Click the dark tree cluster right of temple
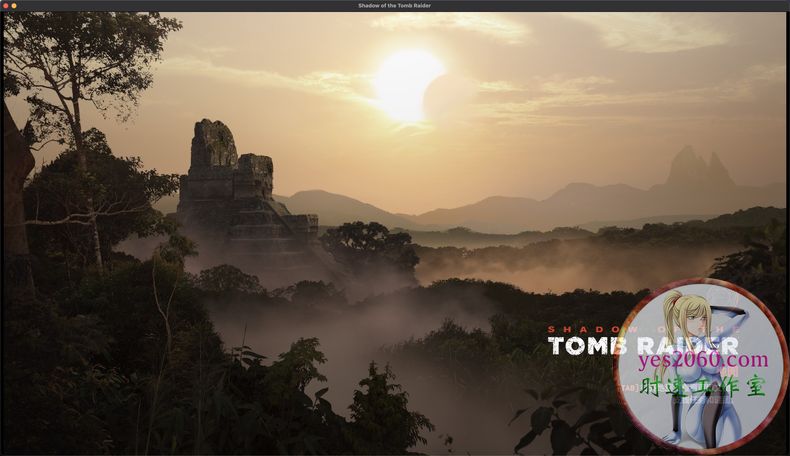Viewport: 790px width, 456px height. point(368,247)
